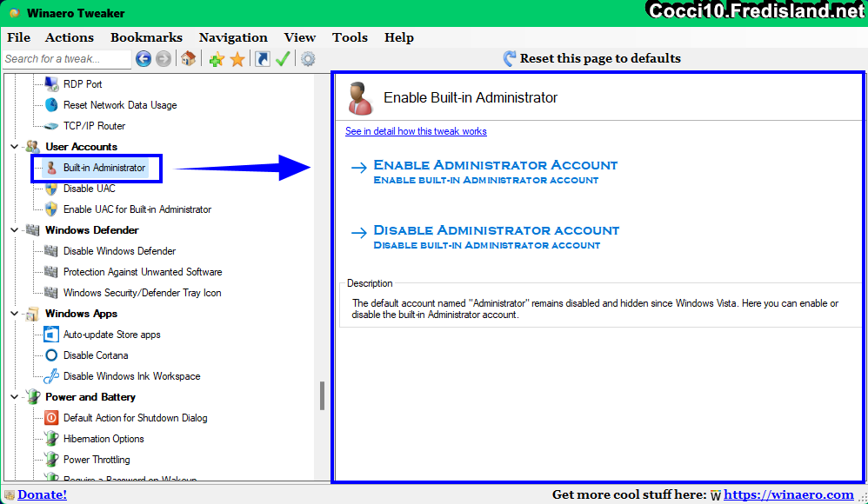The width and height of the screenshot is (868, 504).
Task: Select Built-in Administrator text row
Action: pyautogui.click(x=104, y=168)
